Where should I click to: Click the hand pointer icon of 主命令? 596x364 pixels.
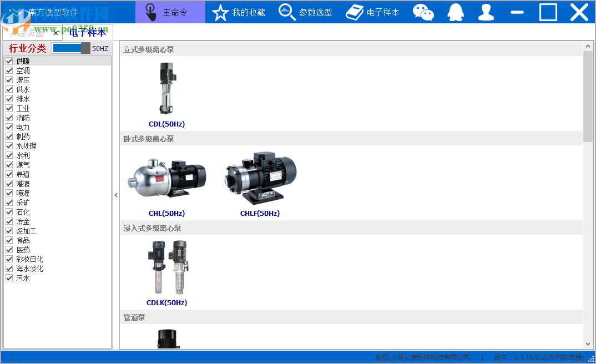pyautogui.click(x=151, y=12)
